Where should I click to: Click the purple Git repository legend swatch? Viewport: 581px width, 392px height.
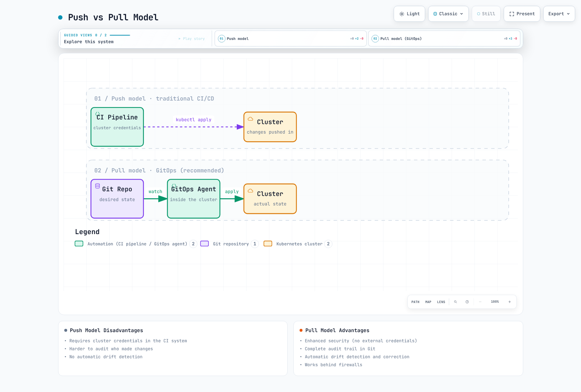pyautogui.click(x=205, y=244)
